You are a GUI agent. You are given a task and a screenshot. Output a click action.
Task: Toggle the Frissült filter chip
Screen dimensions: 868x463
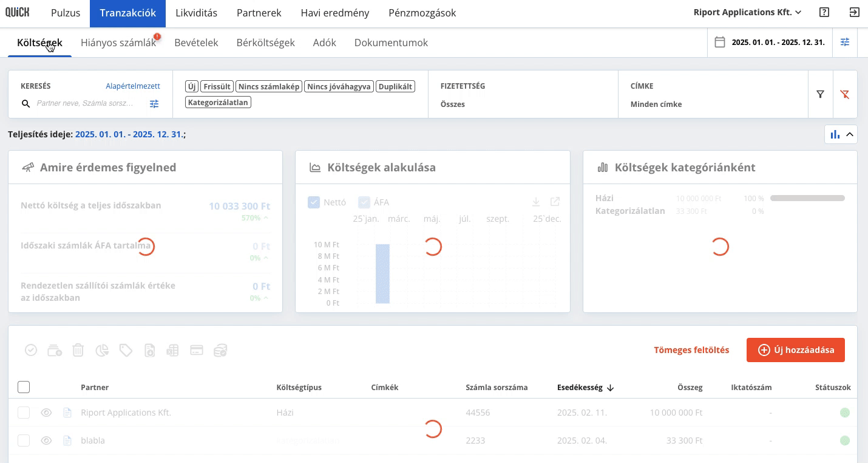click(217, 86)
